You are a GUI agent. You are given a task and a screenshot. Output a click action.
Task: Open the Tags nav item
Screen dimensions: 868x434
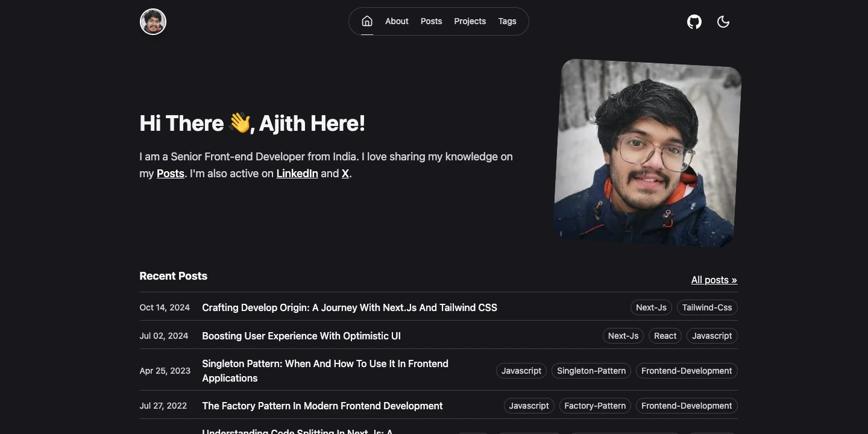pos(507,21)
